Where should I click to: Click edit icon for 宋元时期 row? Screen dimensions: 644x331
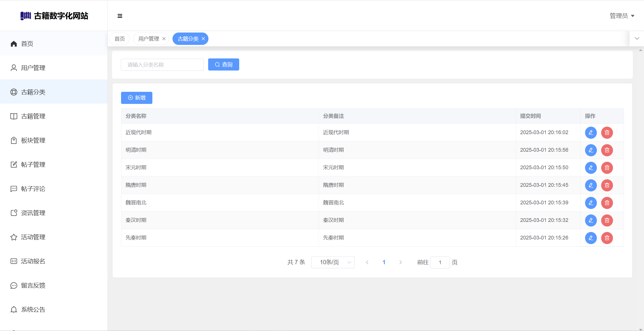591,168
